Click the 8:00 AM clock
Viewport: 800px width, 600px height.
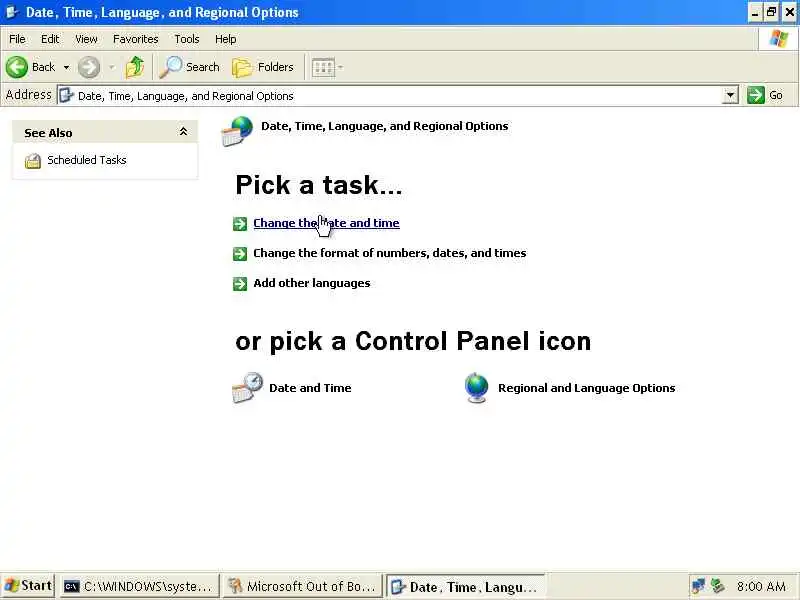pyautogui.click(x=761, y=587)
